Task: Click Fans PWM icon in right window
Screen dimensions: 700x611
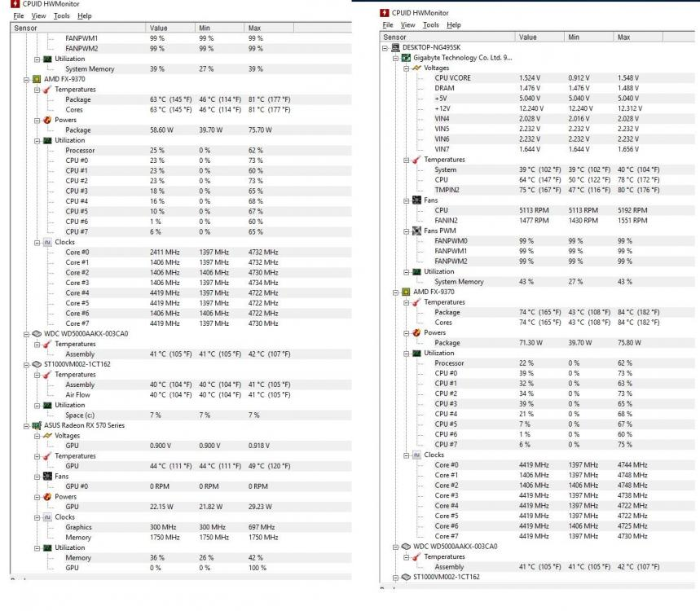Action: click(416, 231)
